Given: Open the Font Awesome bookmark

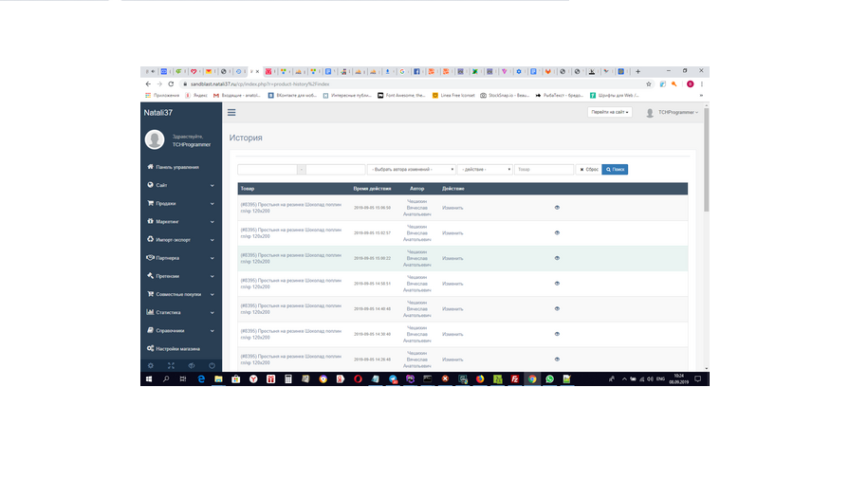Looking at the screenshot, I should coord(401,95).
